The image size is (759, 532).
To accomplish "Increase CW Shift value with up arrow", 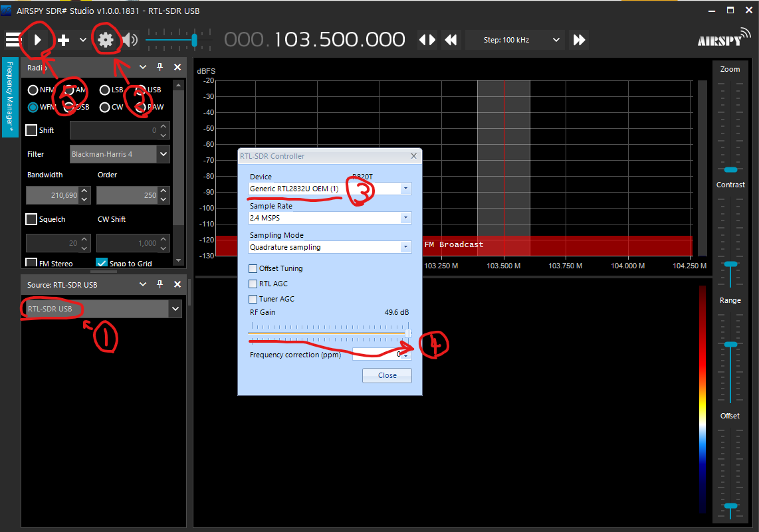I will point(163,239).
